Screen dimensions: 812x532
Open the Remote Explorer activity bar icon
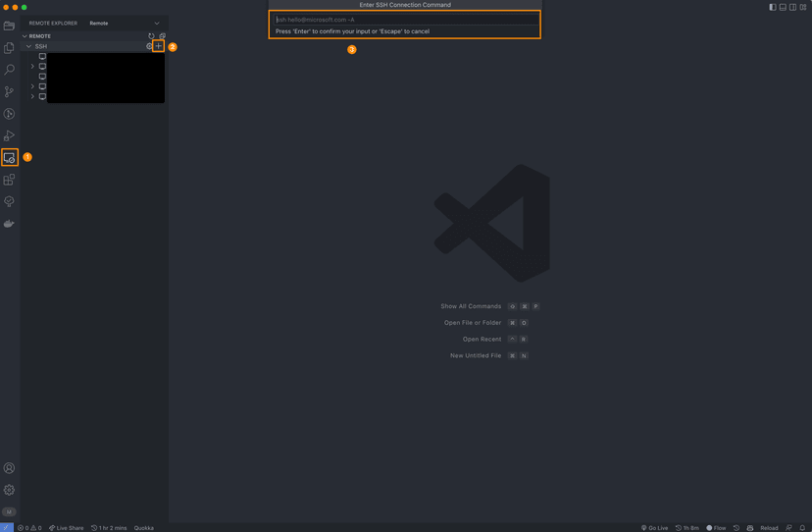pyautogui.click(x=9, y=157)
